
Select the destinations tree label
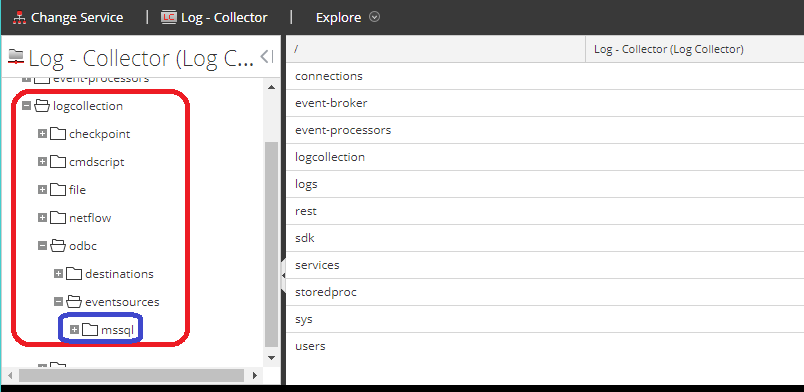click(119, 274)
